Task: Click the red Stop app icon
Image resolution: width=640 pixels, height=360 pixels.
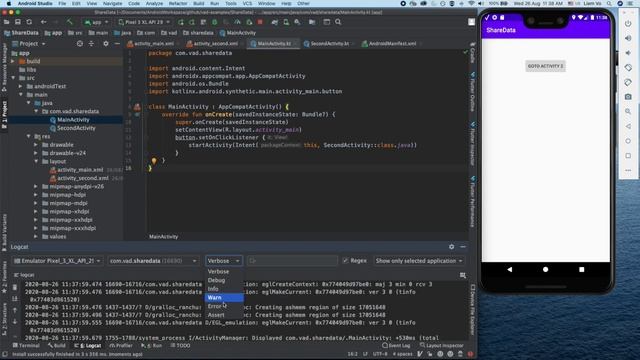Action: pyautogui.click(x=260, y=22)
